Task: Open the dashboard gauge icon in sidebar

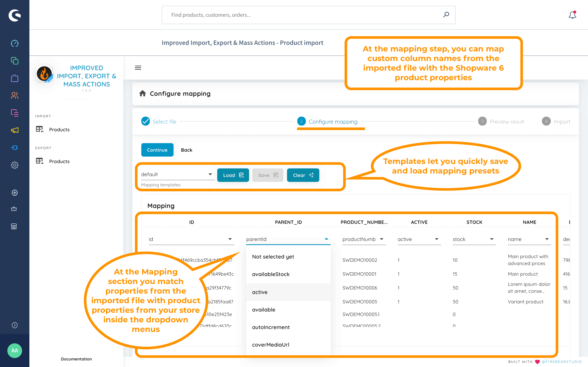Action: pyautogui.click(x=14, y=43)
